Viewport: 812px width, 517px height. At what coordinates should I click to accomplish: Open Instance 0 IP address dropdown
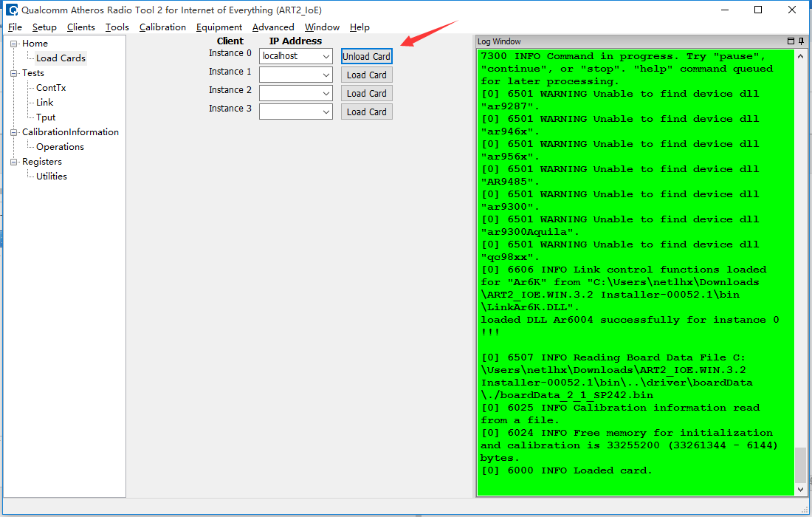click(x=326, y=56)
